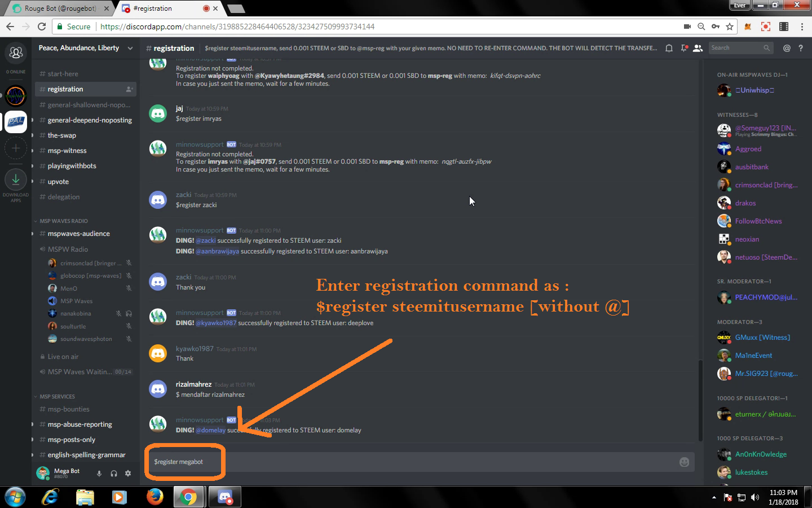Viewport: 812px width, 508px height.
Task: Open User Settings gear
Action: tap(128, 474)
